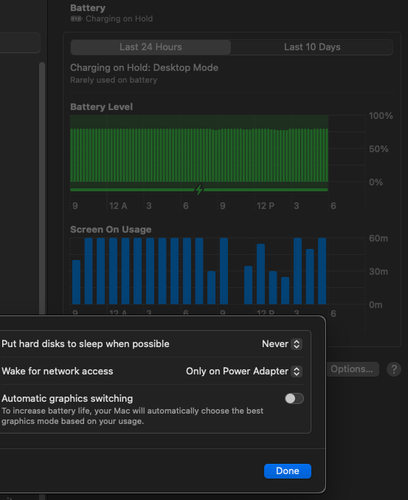Click the tallest Screen On Usage bar at 9

[x=224, y=271]
